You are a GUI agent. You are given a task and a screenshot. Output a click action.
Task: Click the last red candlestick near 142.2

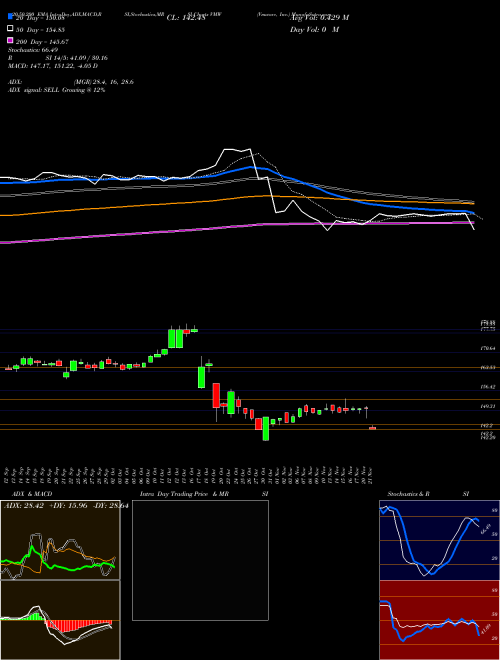tap(372, 428)
